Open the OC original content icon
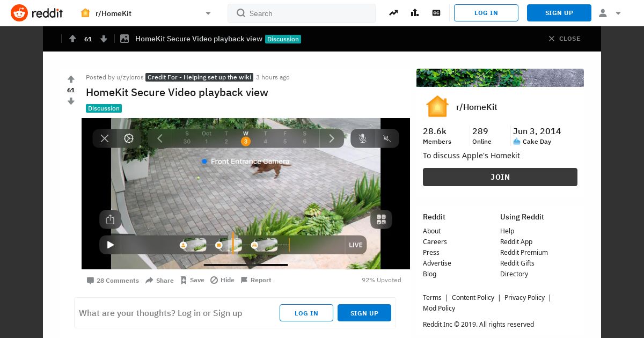Viewport: 644px width, 338px height. 436,13
